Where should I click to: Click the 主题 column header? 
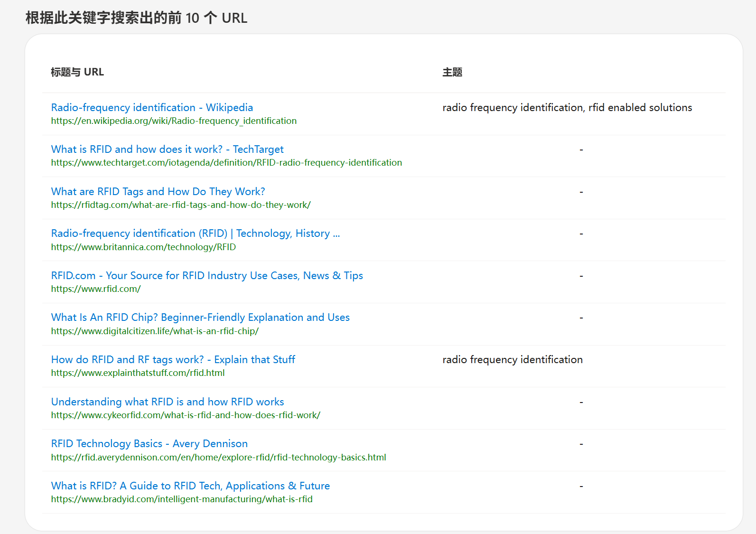coord(452,72)
